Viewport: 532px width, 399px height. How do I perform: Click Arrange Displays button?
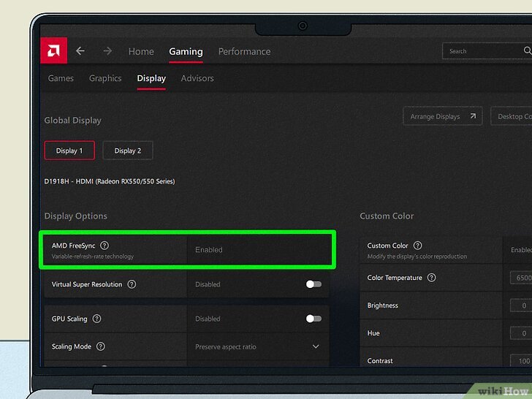tap(442, 116)
